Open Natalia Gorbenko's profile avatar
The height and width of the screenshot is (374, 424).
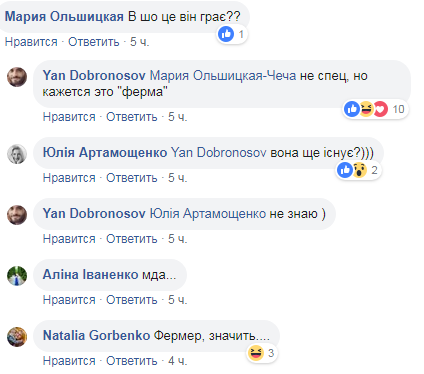click(x=17, y=337)
